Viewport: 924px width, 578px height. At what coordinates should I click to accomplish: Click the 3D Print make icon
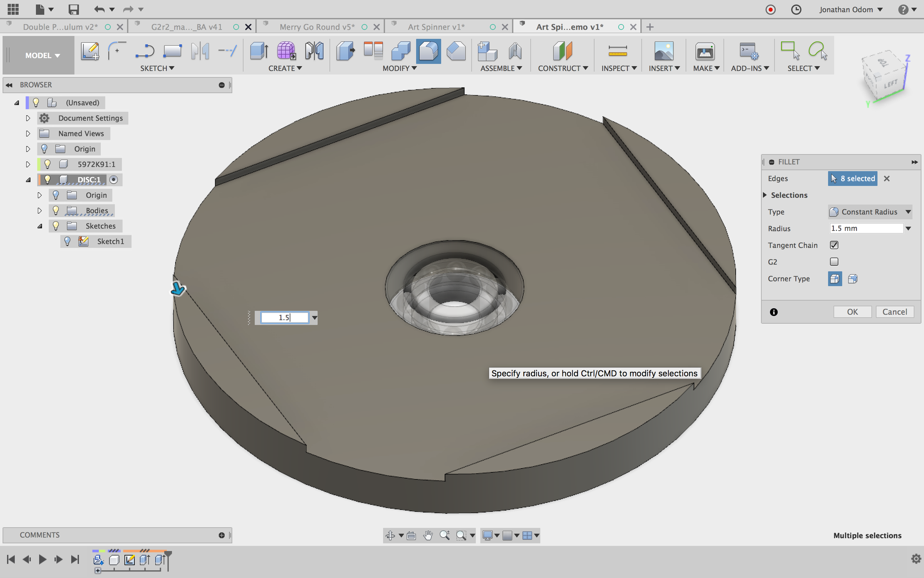tap(705, 51)
